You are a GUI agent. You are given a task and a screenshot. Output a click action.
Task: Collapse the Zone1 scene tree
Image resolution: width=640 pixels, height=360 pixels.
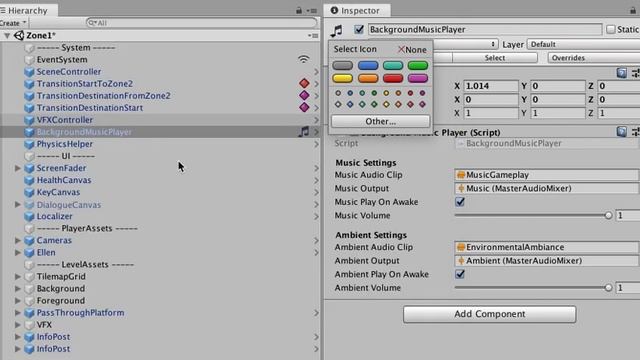7,36
